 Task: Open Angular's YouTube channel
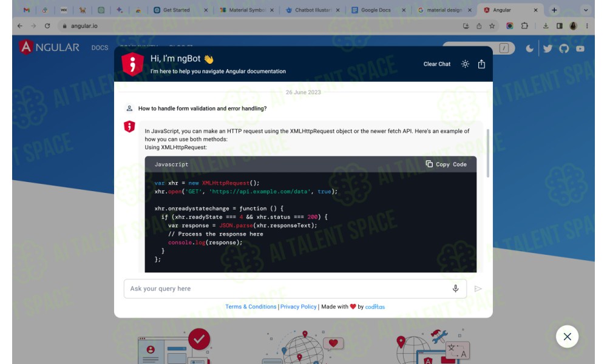tap(580, 49)
